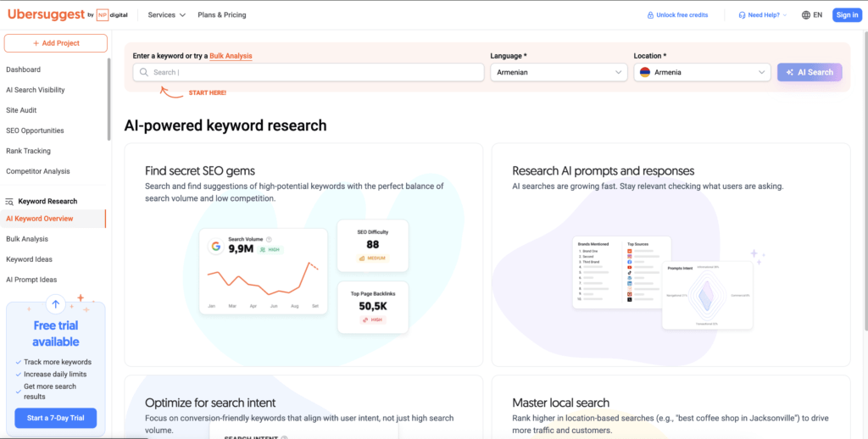Click the Master local search heading
The width and height of the screenshot is (868, 439).
(x=561, y=403)
